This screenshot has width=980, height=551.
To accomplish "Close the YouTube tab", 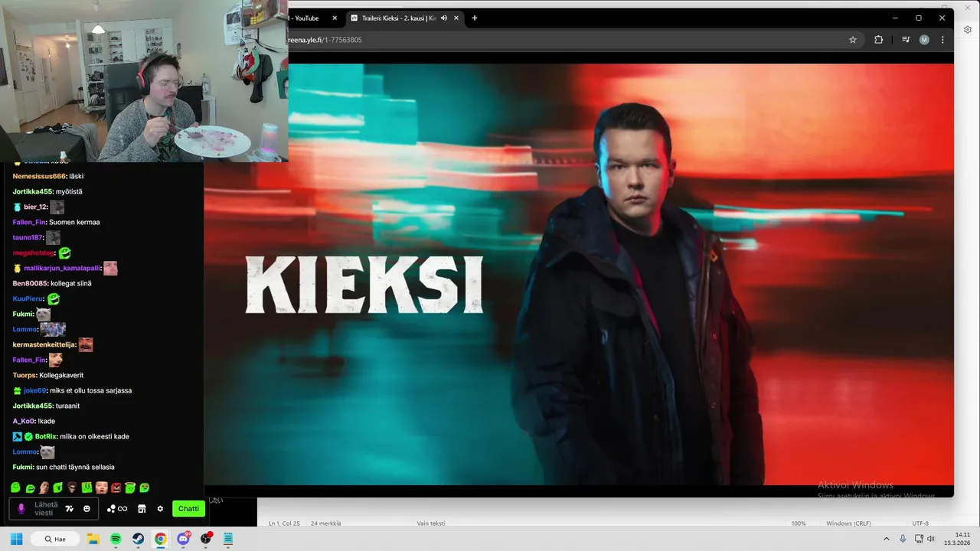I will [335, 18].
